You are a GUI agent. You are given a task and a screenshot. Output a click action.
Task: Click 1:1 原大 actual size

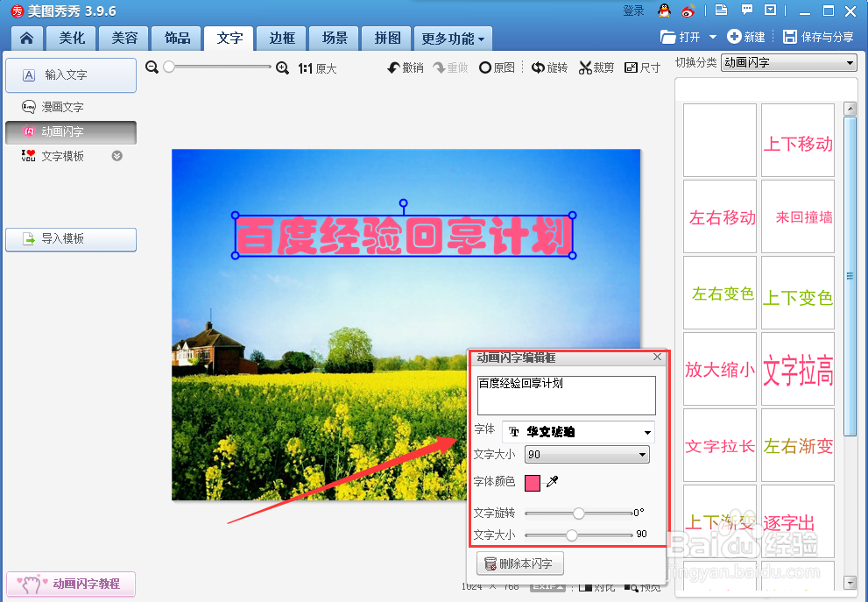tap(317, 68)
